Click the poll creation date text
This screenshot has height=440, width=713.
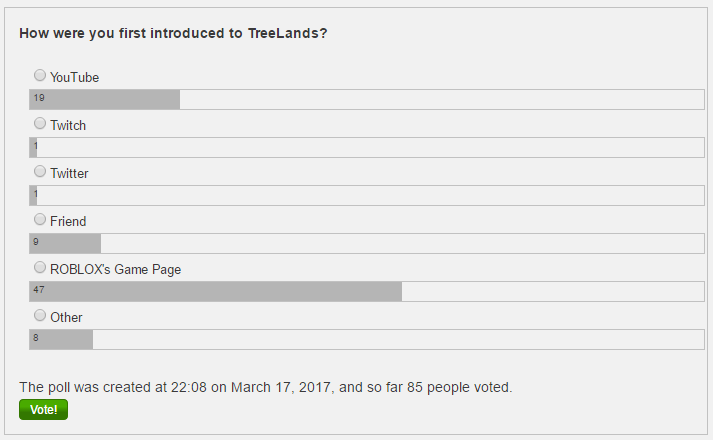tap(266, 387)
